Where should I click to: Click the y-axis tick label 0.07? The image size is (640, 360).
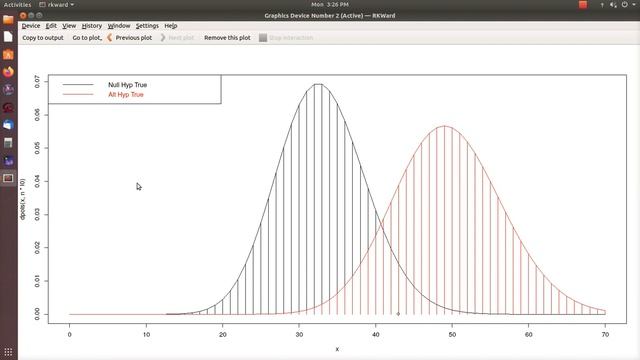coord(37,82)
